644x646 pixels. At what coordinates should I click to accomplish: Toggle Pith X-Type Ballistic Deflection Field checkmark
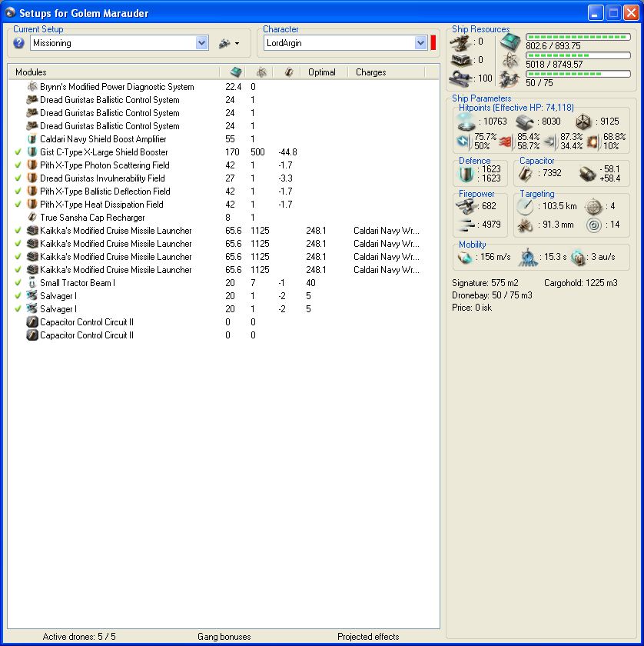tap(18, 191)
